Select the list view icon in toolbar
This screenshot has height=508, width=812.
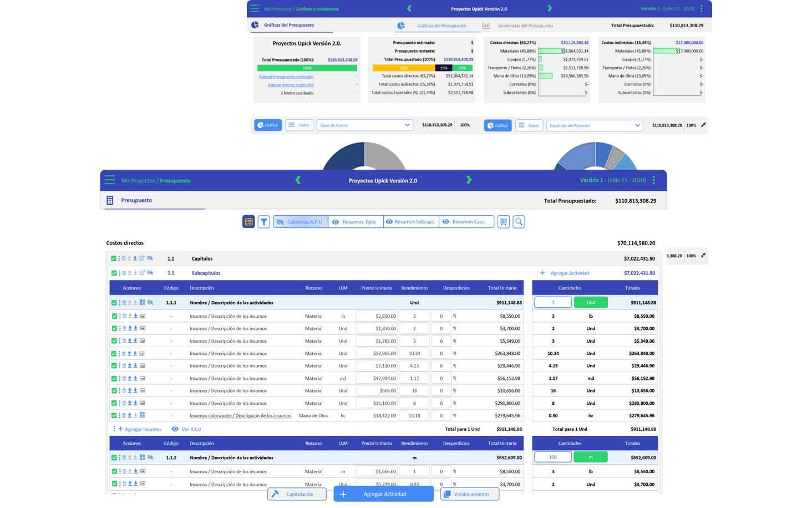[248, 222]
